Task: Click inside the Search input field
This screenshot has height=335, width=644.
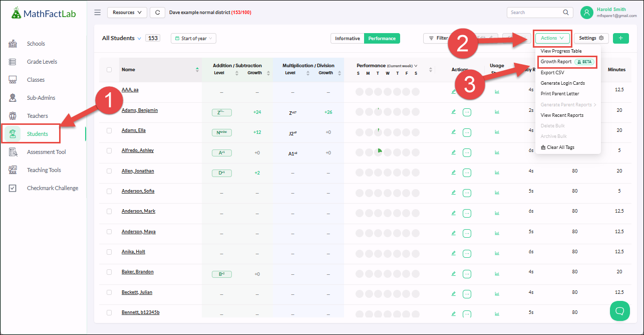Action: pos(539,13)
